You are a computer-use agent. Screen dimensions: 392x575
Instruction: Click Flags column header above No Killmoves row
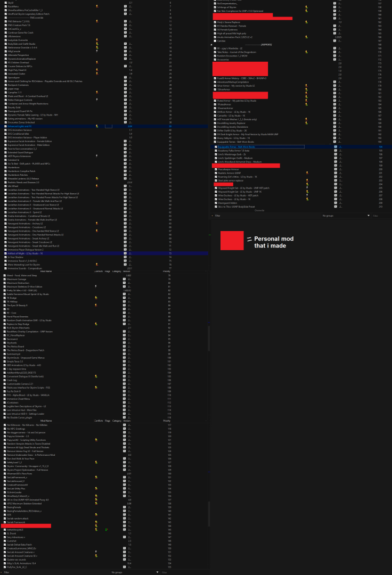tap(108, 421)
